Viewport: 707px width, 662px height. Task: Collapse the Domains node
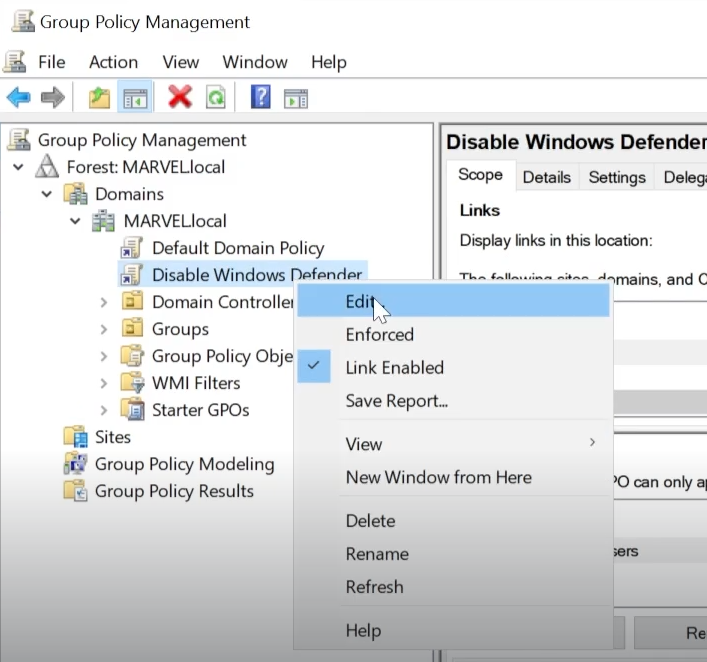pyautogui.click(x=46, y=194)
